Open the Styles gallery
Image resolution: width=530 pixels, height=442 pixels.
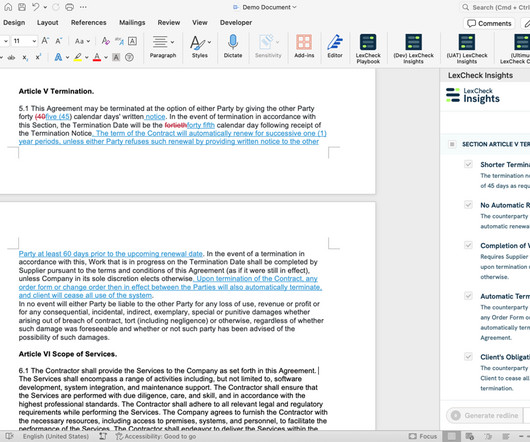199,46
